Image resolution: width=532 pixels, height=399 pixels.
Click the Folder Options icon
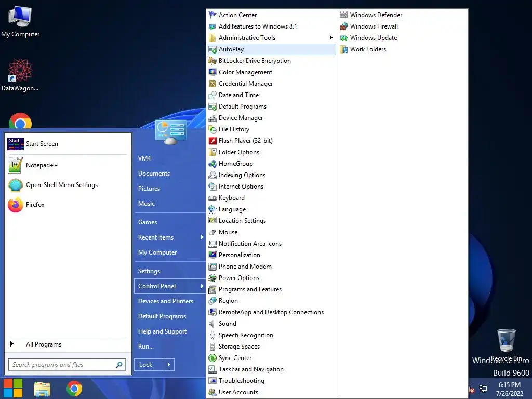[x=212, y=152]
